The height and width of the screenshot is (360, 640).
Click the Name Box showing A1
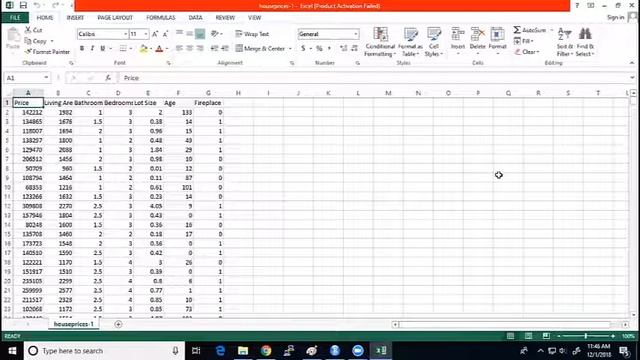click(x=27, y=78)
